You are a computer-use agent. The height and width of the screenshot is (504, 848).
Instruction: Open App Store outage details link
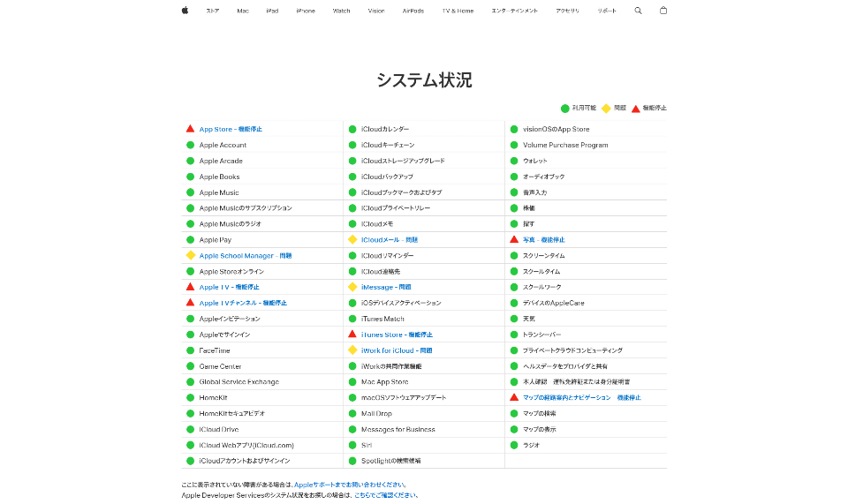tap(231, 129)
